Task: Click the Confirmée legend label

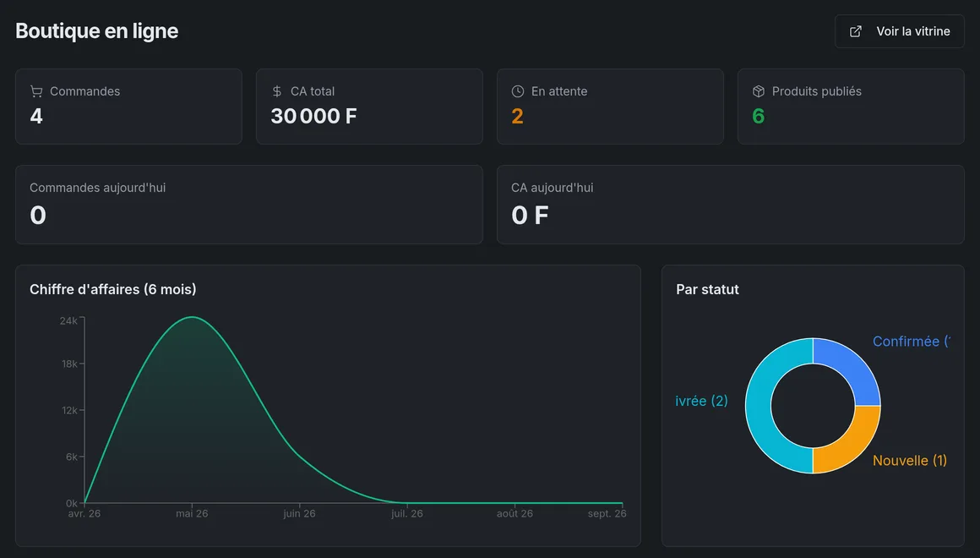Action: 912,341
